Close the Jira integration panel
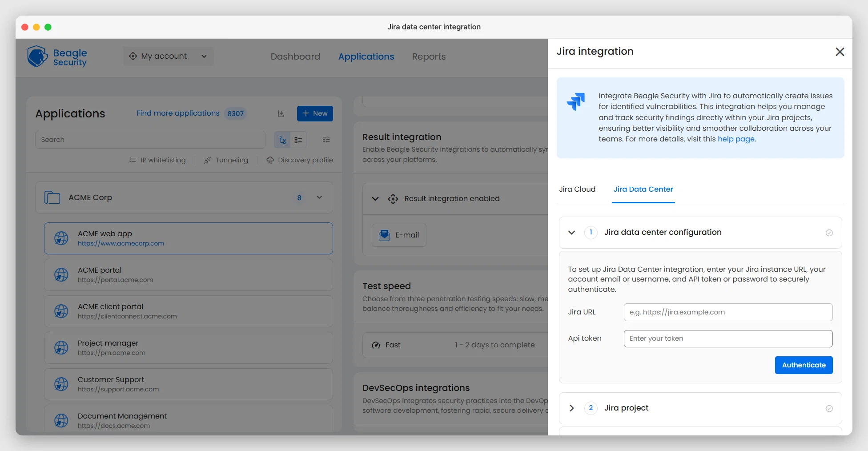 click(840, 52)
